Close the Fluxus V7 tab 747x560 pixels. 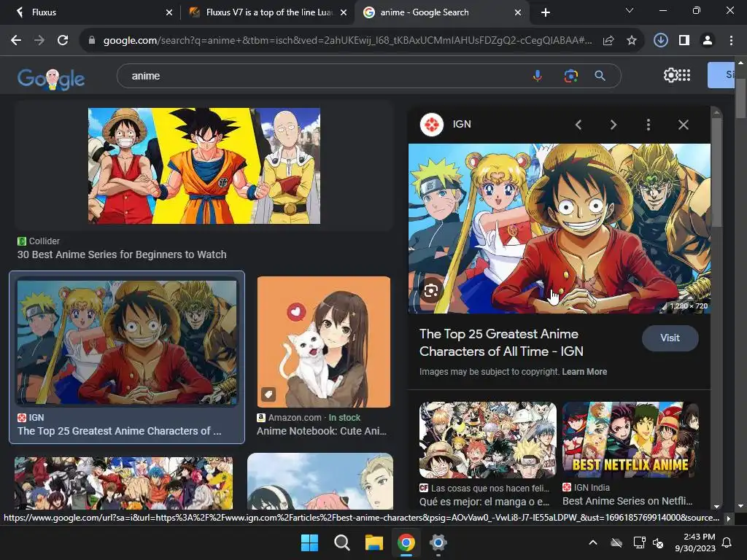344,13
